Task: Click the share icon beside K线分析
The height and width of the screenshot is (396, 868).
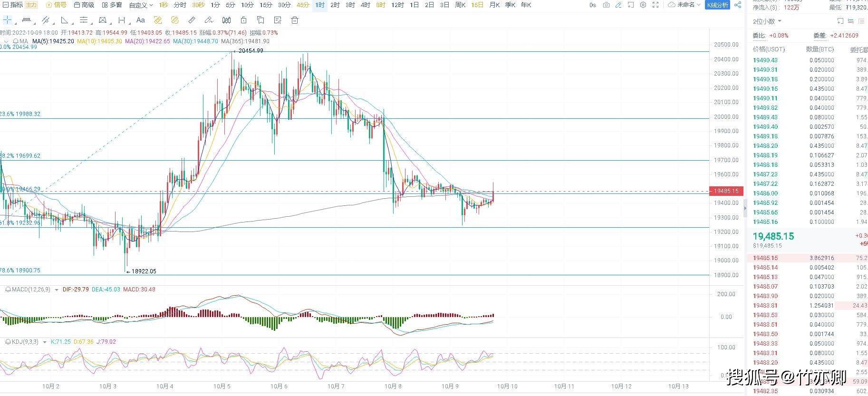Action: 738,5
